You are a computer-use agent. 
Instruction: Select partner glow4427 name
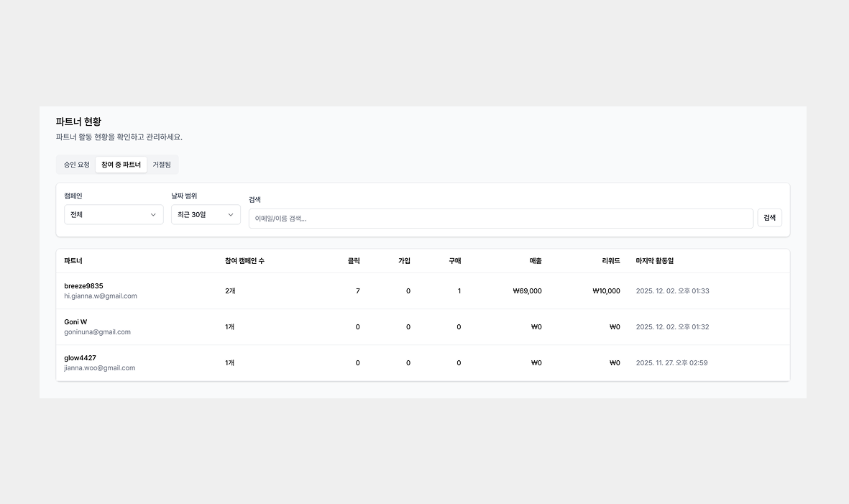point(80,358)
